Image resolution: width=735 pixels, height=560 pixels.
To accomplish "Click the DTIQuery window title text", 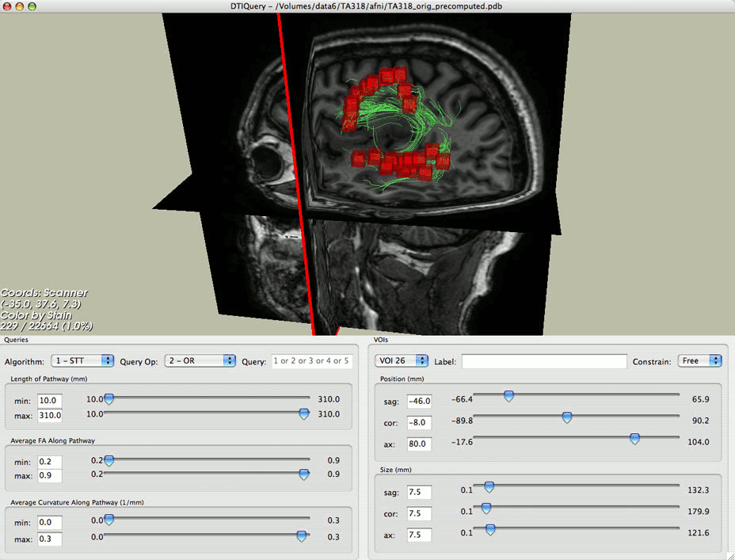I will (x=366, y=6).
